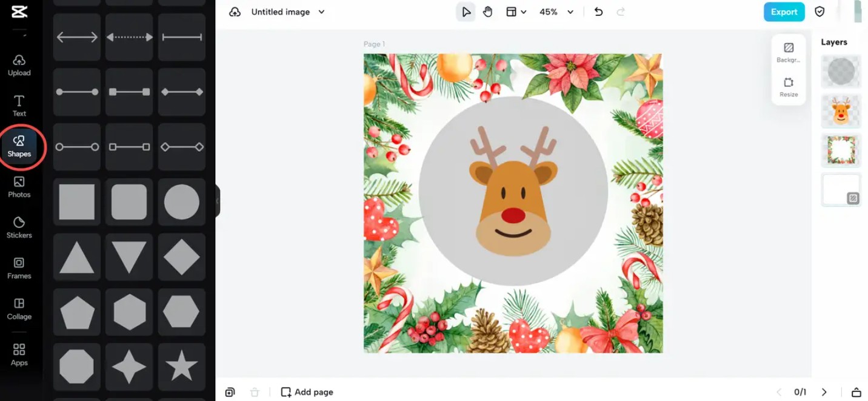Switch to the Photos tab
This screenshot has width=868, height=401.
[19, 187]
